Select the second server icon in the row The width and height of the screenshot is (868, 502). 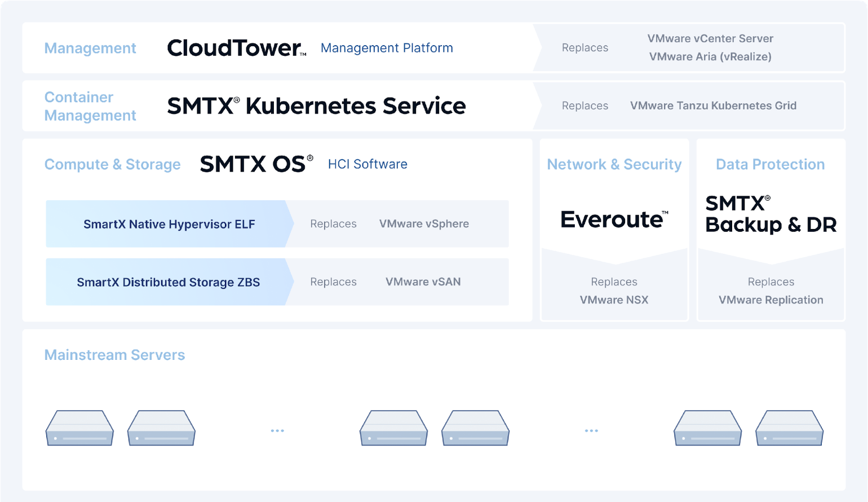coord(161,428)
